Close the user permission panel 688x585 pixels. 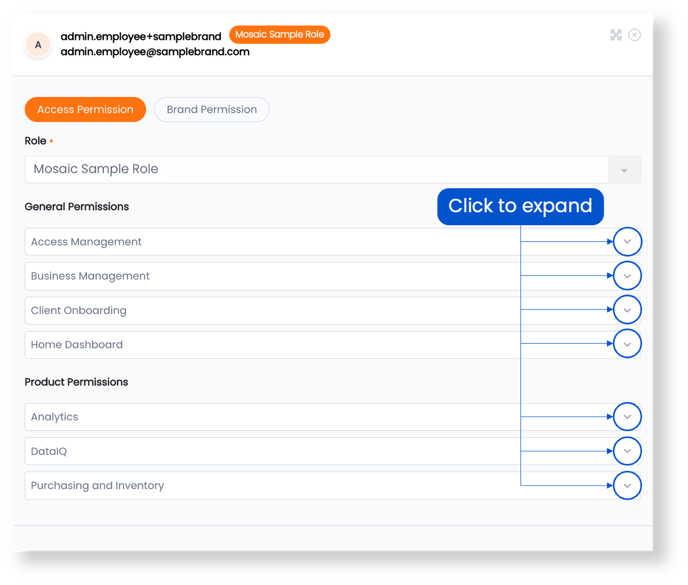[x=634, y=35]
